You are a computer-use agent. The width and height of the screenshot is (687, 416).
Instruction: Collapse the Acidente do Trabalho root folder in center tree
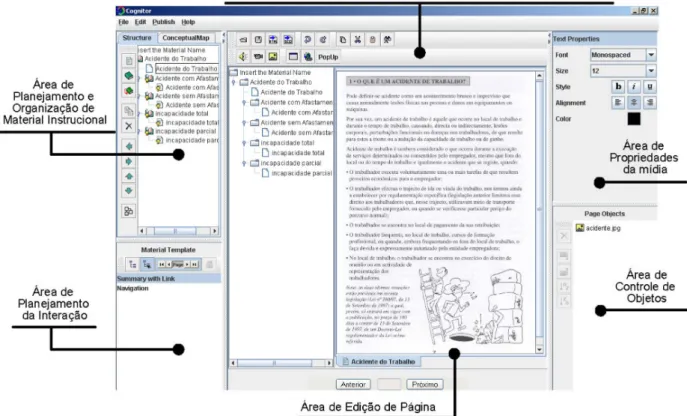(234, 82)
